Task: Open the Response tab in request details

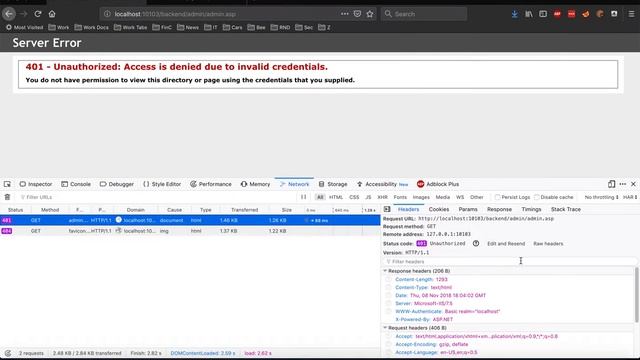Action: [499, 209]
